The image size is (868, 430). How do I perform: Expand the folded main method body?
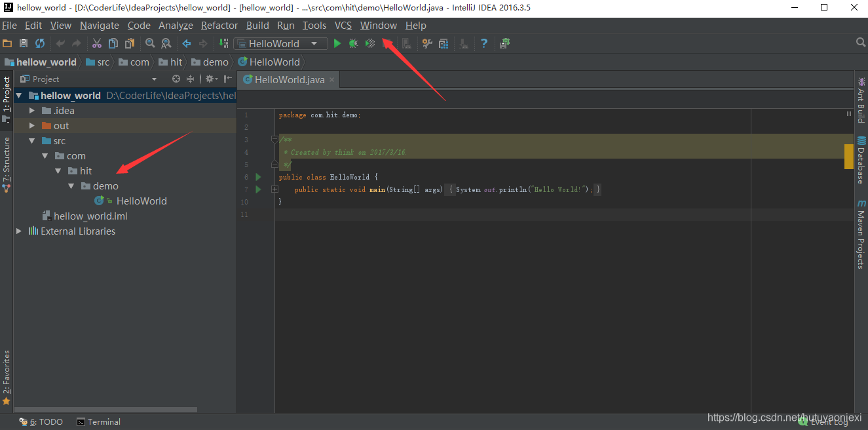275,189
